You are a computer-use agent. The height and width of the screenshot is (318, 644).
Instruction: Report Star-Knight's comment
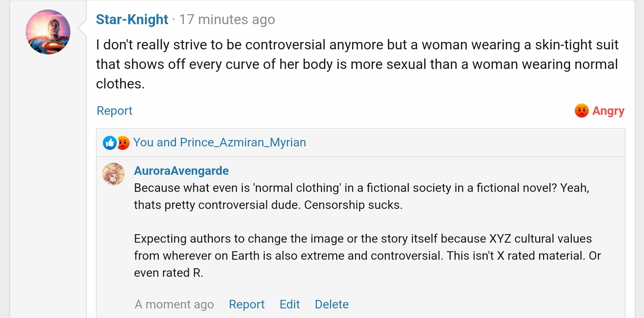pyautogui.click(x=114, y=111)
